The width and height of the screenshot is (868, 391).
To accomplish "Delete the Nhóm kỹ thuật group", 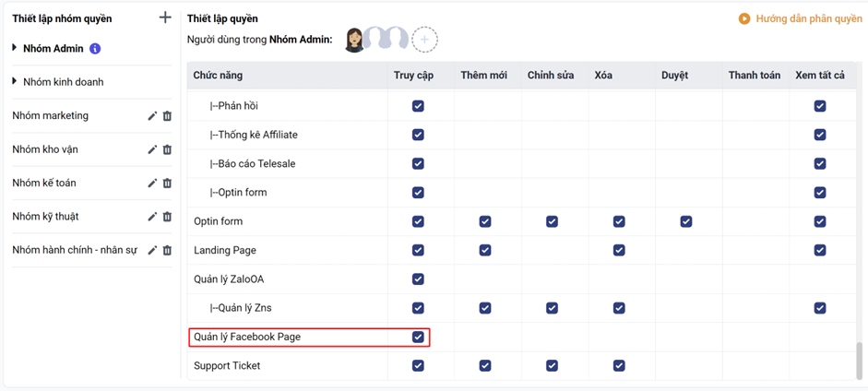I will [x=167, y=217].
